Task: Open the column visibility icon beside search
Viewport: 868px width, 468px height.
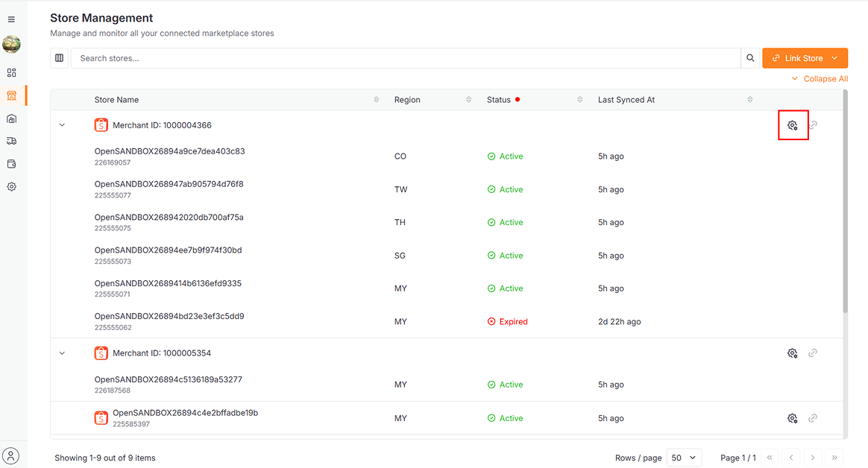Action: click(x=59, y=57)
